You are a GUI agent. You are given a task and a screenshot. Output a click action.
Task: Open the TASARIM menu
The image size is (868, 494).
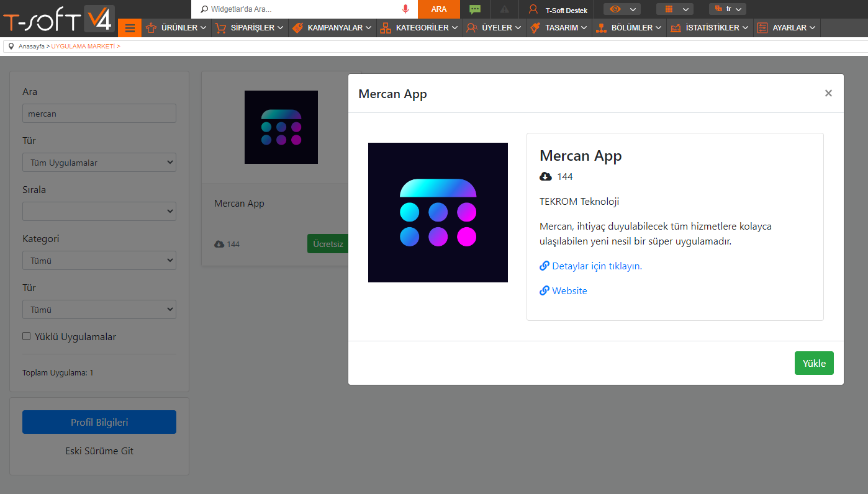click(x=559, y=28)
